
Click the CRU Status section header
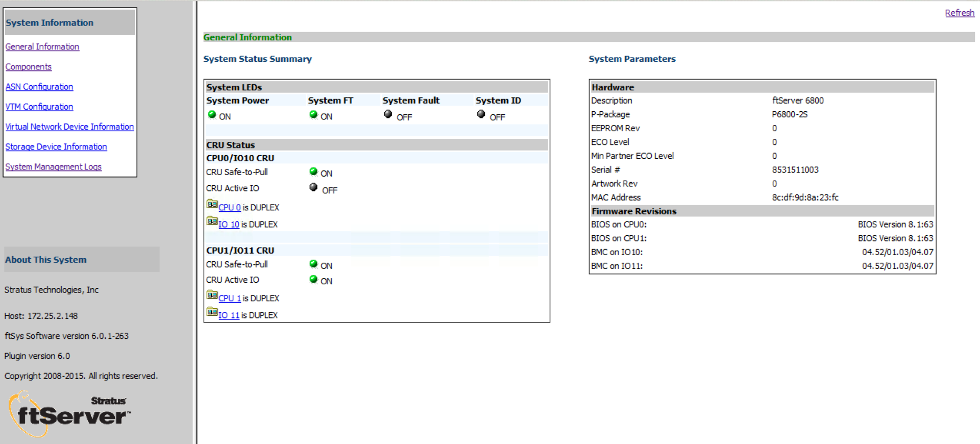[x=377, y=144]
